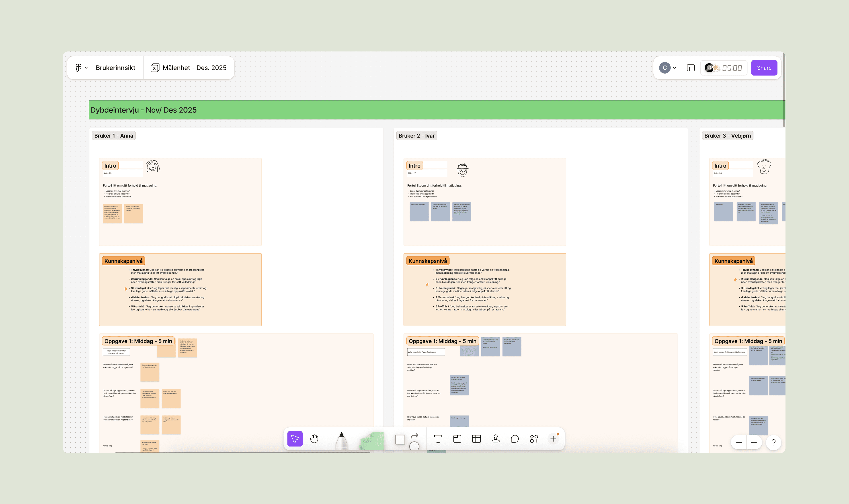This screenshot has width=849, height=504.
Task: Select the green Dybdeintervju - Nov/ Des 2025 banner
Action: 437,110
